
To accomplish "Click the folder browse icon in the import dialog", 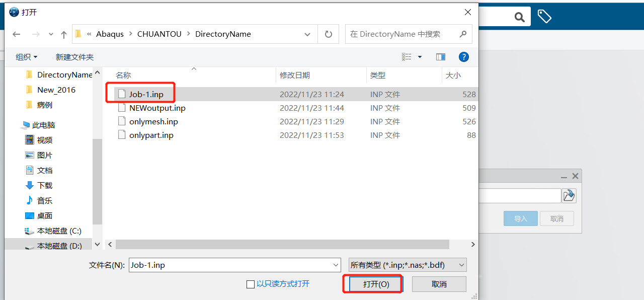I will (569, 195).
